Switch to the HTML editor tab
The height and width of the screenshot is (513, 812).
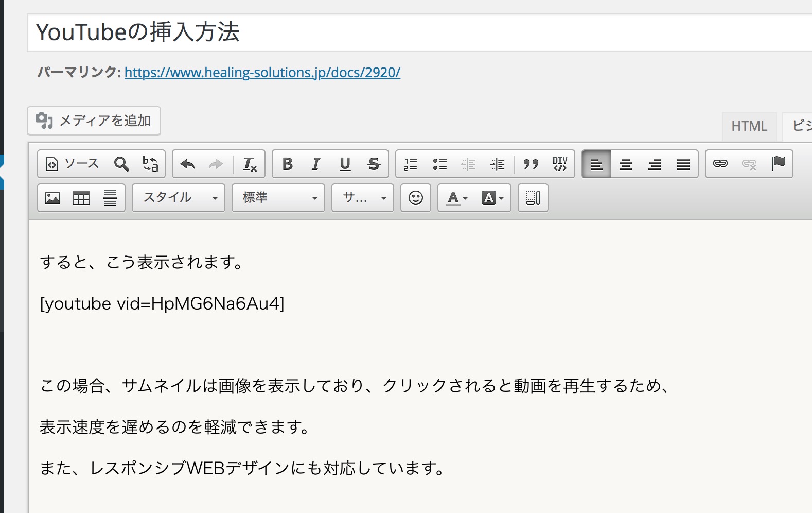point(749,126)
